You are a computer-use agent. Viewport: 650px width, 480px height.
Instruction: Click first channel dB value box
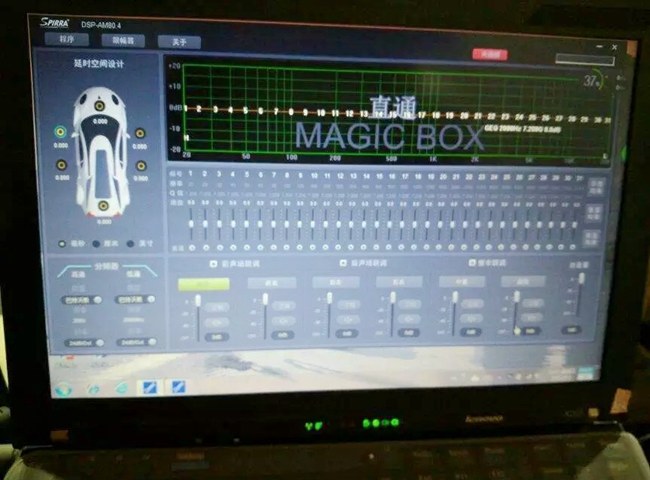click(x=216, y=337)
